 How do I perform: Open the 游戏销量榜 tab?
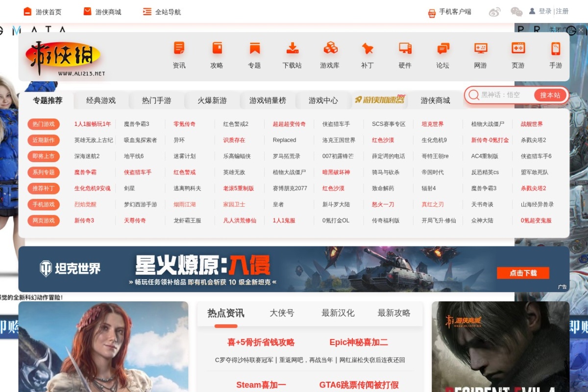click(268, 100)
